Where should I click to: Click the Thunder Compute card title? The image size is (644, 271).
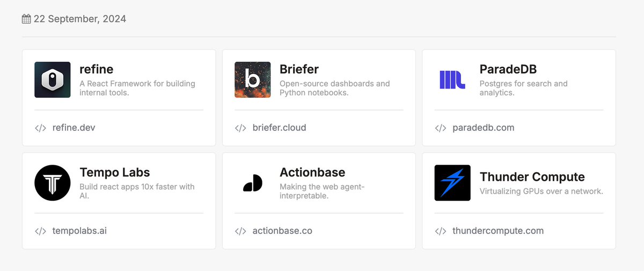pos(532,177)
